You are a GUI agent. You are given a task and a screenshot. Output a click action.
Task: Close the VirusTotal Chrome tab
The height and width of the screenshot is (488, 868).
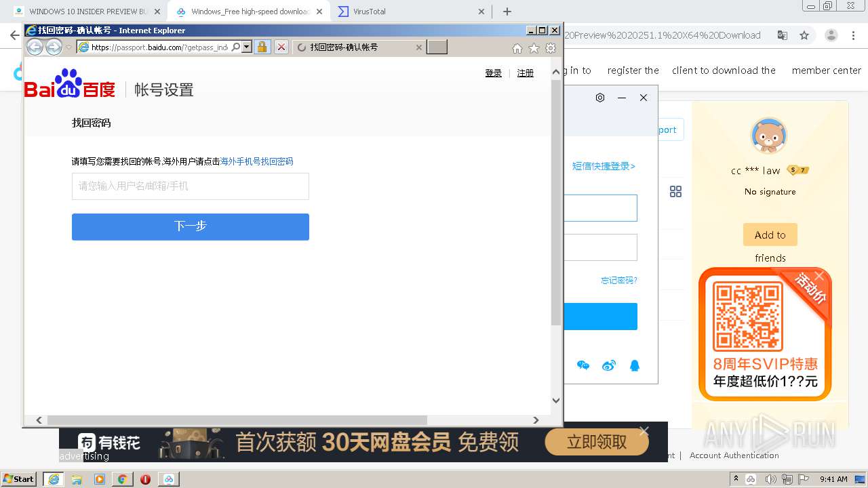481,12
